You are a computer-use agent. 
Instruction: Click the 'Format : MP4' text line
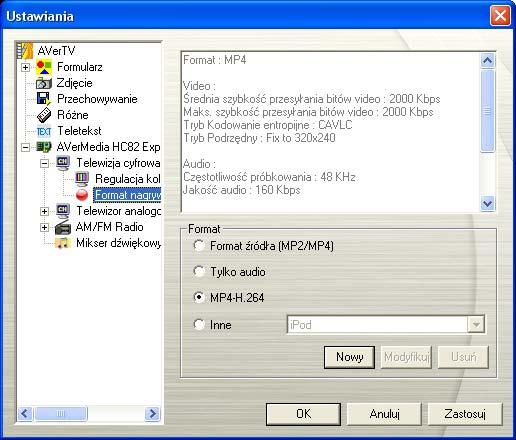point(215,60)
